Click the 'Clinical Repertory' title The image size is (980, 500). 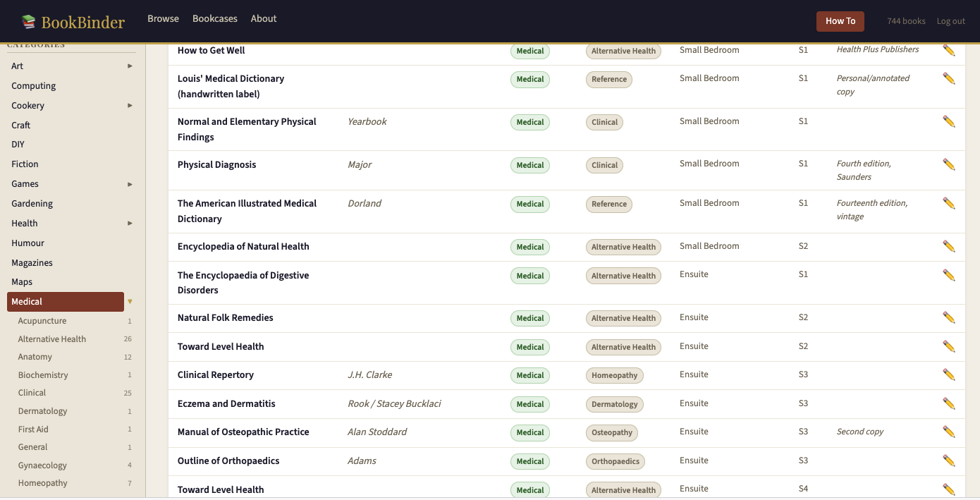coord(216,374)
